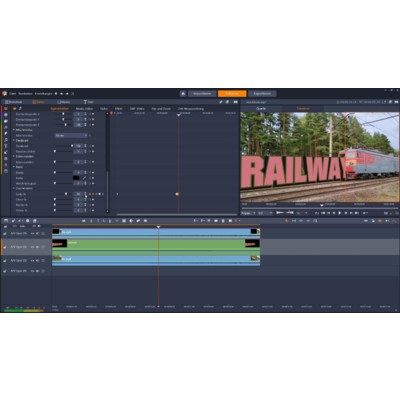
Task: Toggle the keyframe button on the Links % row
Action: point(93,194)
